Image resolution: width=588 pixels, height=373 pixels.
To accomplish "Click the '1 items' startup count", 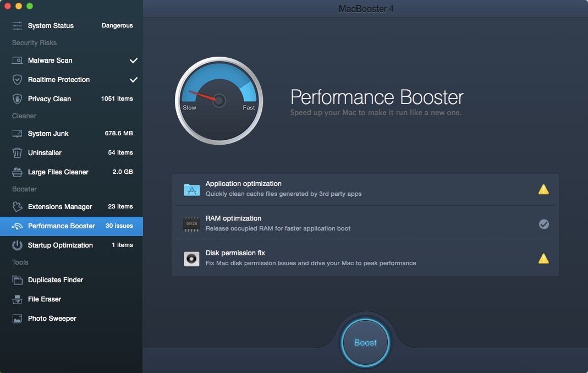I will coord(122,245).
